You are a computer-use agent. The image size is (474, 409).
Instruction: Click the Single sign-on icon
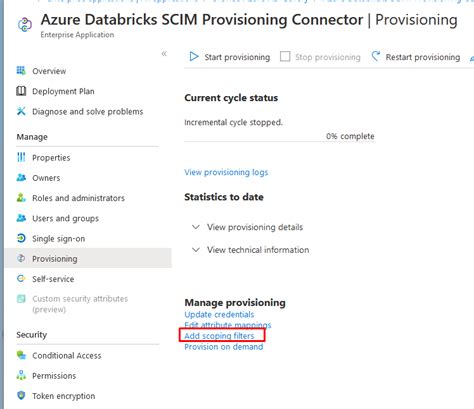point(21,238)
